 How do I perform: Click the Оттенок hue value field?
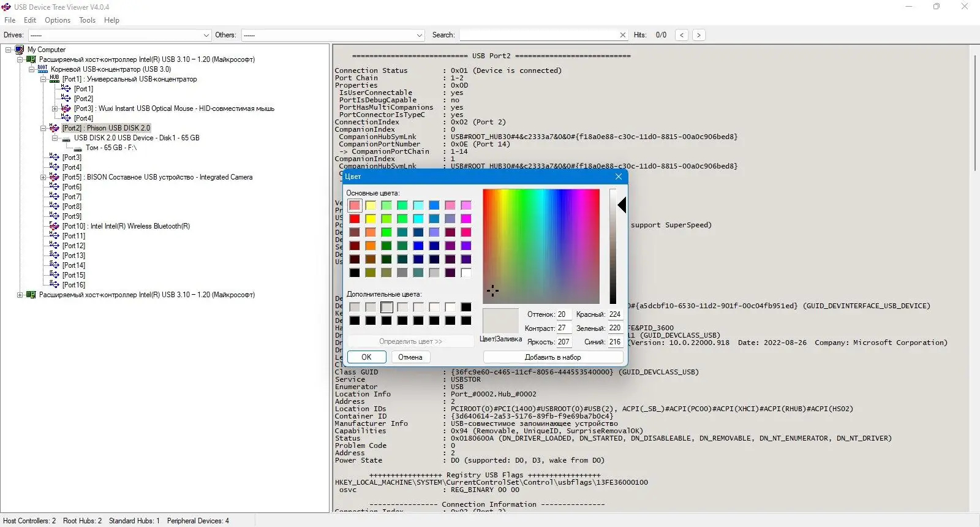click(x=563, y=314)
